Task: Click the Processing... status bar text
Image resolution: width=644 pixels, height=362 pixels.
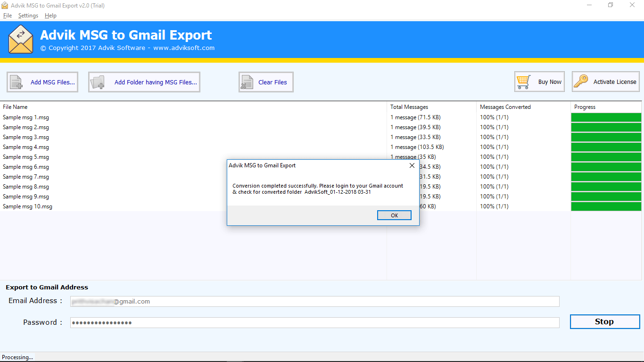Action: click(17, 357)
